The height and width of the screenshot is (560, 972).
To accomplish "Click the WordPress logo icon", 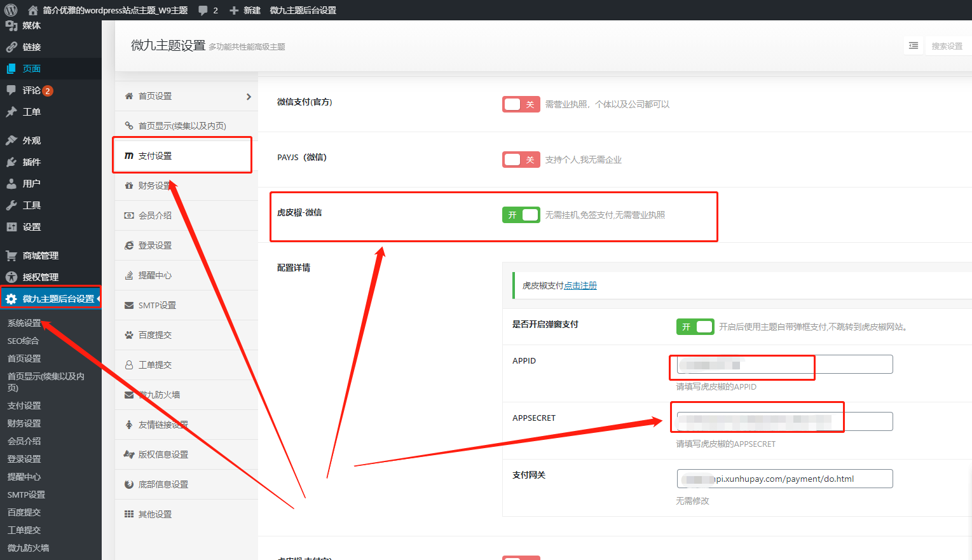I will [11, 10].
